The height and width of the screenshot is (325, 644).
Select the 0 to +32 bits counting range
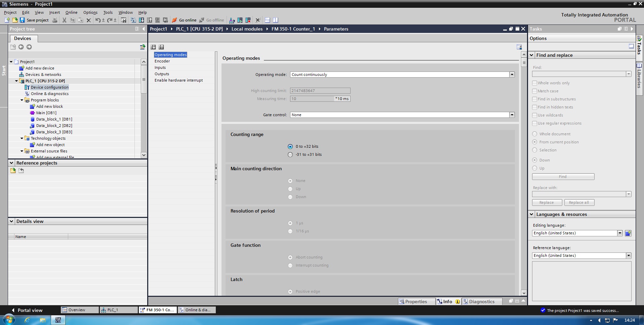coord(290,146)
